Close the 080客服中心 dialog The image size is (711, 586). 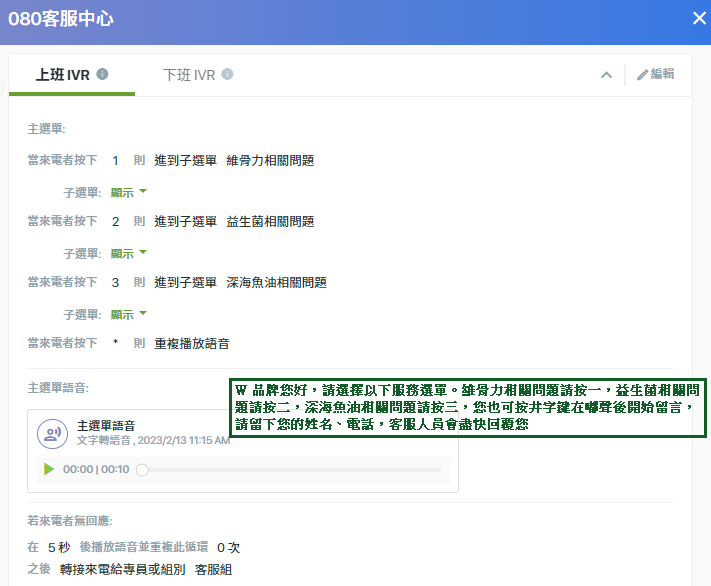pos(699,18)
